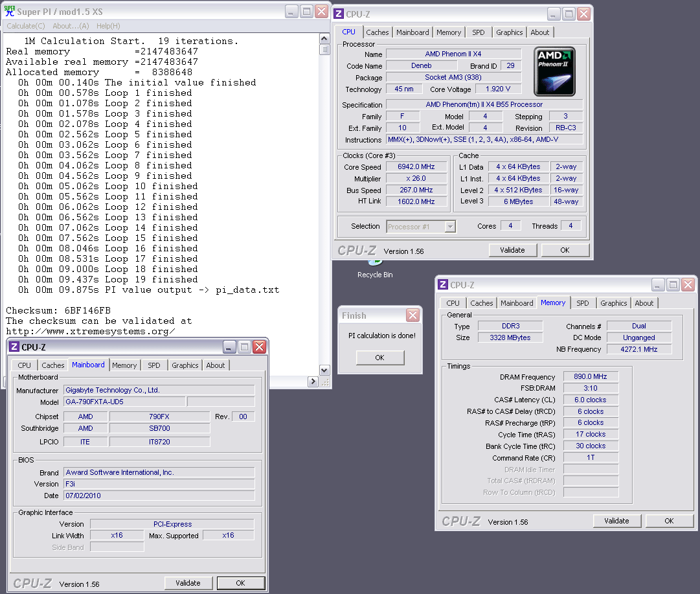Expand the Processor #1 selection dropdown

[x=450, y=227]
